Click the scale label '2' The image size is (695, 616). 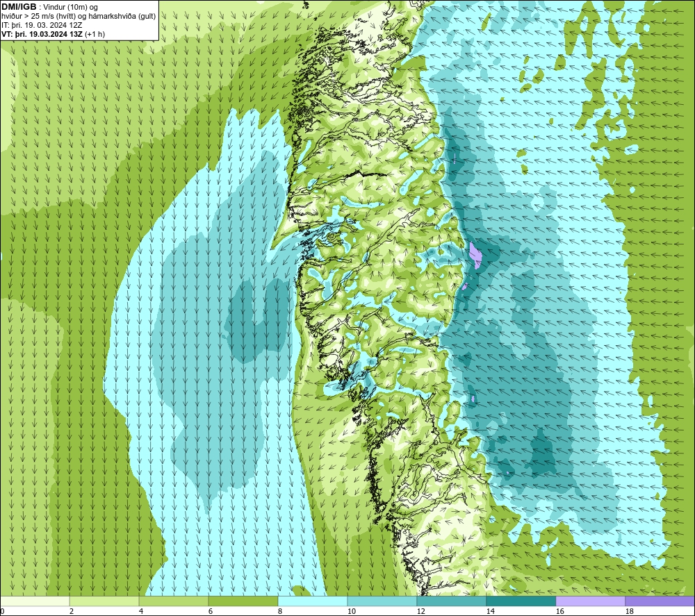72,612
